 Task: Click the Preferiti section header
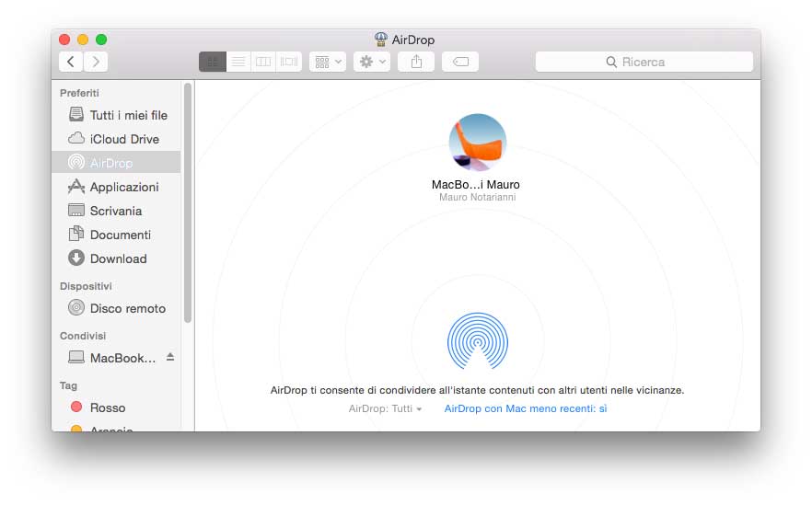coord(79,93)
